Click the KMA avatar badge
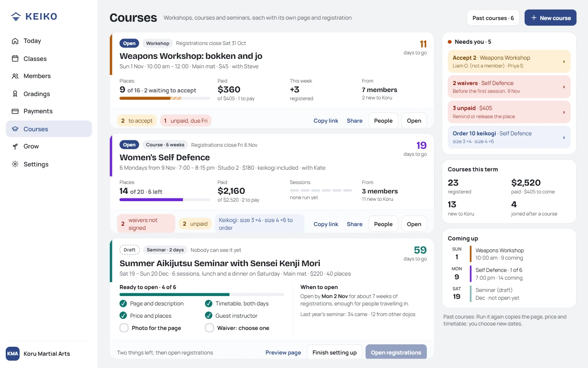This screenshot has width=588, height=368. point(13,354)
